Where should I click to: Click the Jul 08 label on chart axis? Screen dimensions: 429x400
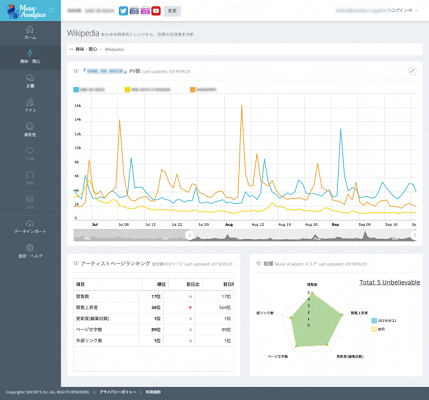coord(123,225)
